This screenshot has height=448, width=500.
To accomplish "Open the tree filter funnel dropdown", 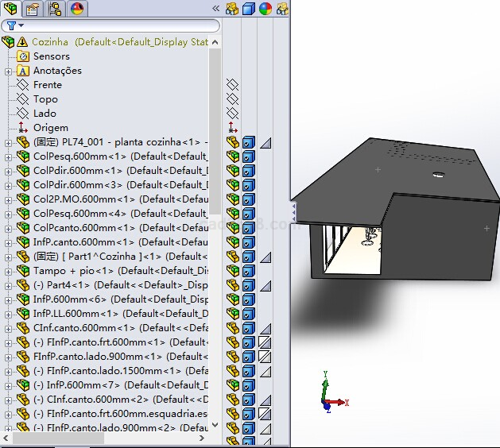I will point(11,25).
